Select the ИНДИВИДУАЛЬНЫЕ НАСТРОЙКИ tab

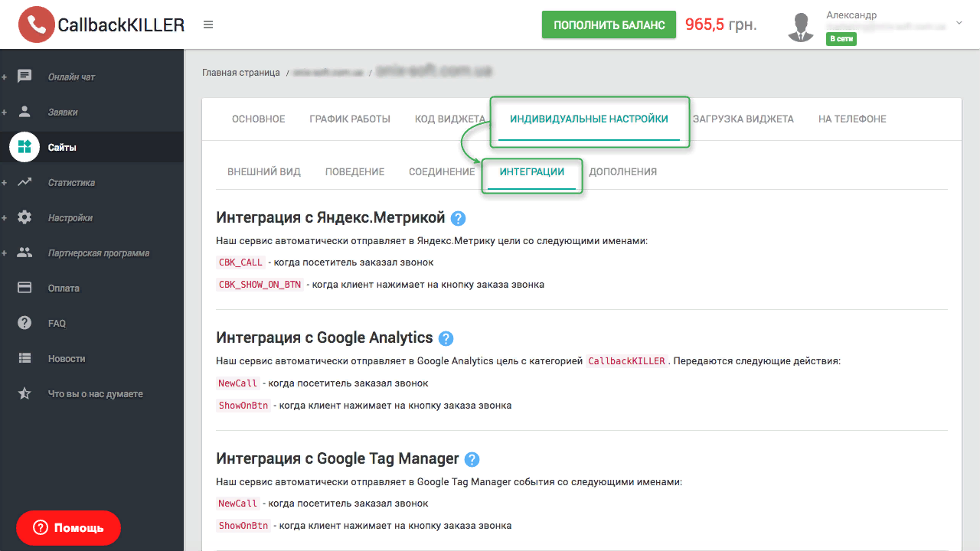pos(589,119)
